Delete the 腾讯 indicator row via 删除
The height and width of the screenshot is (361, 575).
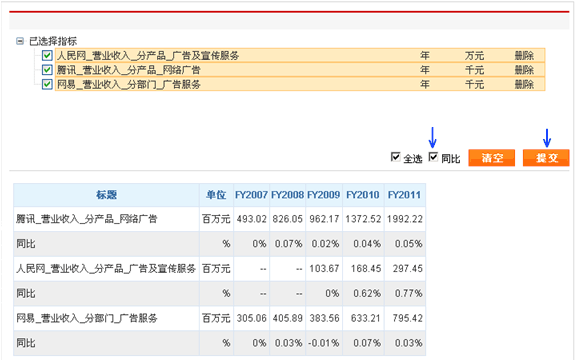click(x=524, y=70)
